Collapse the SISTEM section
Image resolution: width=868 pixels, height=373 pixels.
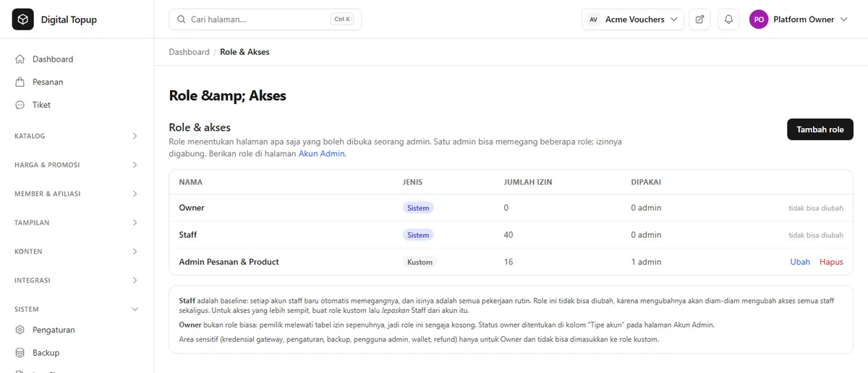[x=77, y=309]
